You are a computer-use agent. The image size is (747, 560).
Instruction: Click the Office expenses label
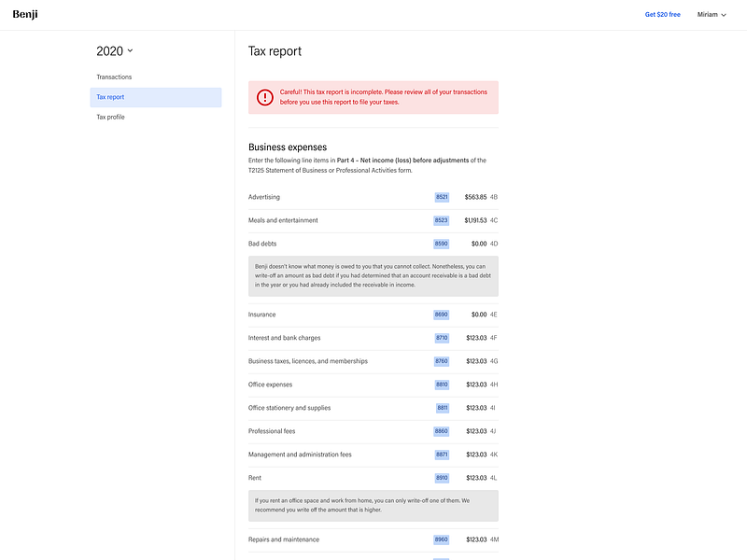[270, 385]
